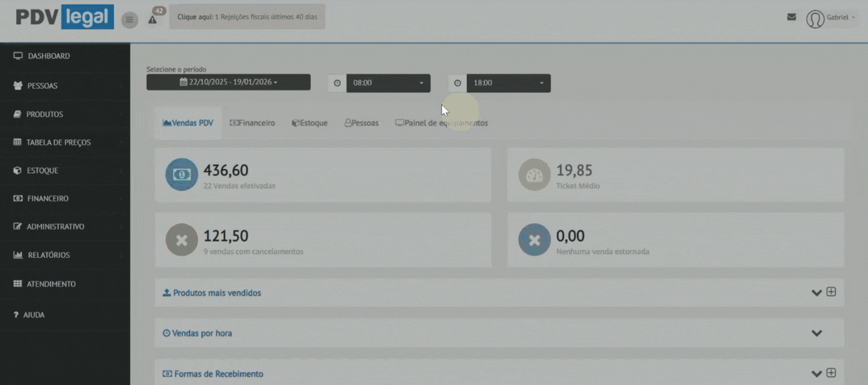Image resolution: width=868 pixels, height=385 pixels.
Task: Open the date range period selector
Action: (228, 83)
